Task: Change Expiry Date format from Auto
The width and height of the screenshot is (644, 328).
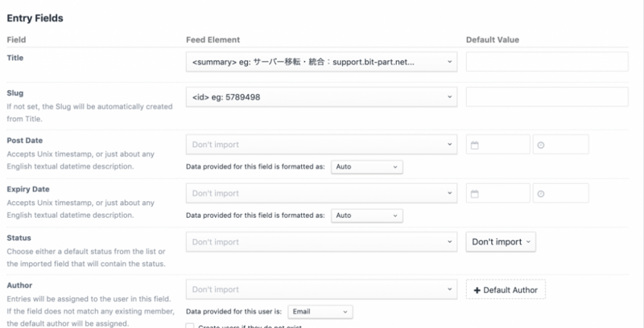Action: 365,215
